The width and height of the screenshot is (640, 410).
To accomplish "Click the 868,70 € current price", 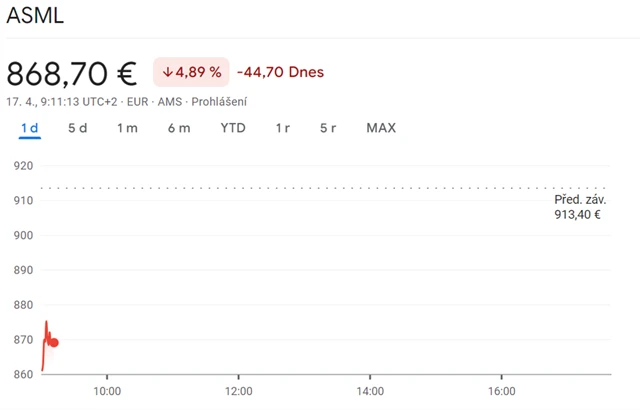I will pyautogui.click(x=71, y=74).
